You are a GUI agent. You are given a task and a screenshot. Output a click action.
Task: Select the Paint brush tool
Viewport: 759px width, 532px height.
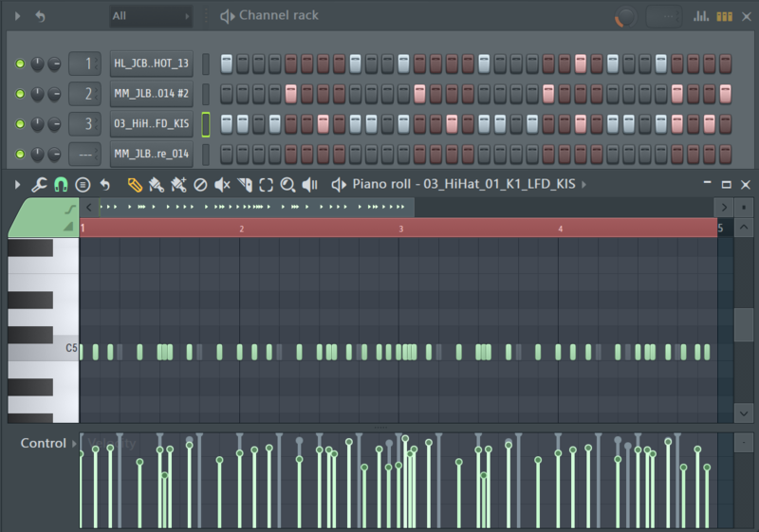point(157,185)
